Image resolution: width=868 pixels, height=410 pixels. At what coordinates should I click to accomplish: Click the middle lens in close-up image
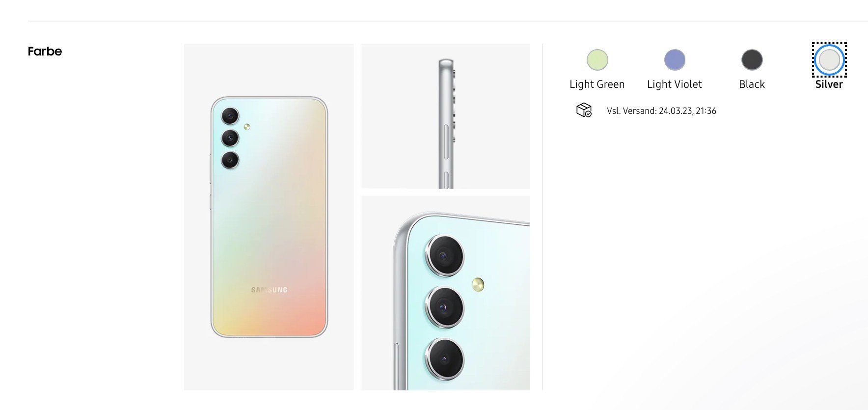coord(444,307)
